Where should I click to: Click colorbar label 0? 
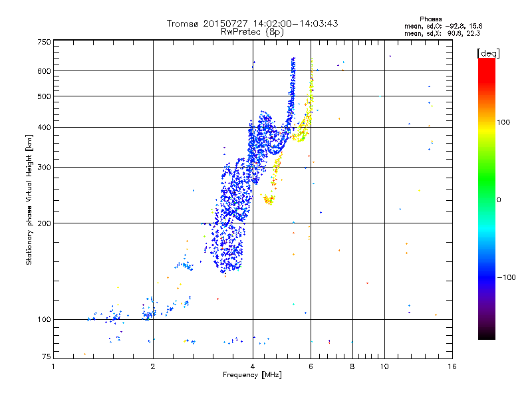click(499, 200)
